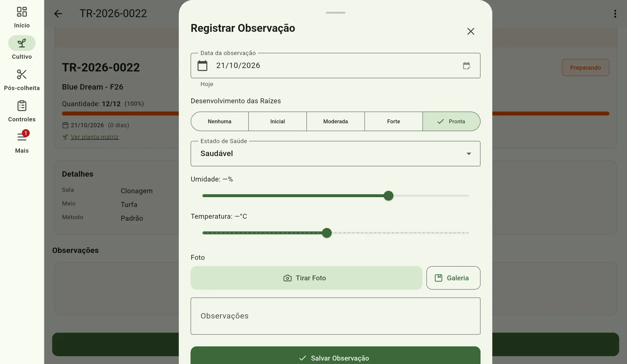Screen dimensions: 627x364
Task: Click the Clonagem room value
Action: [x=136, y=191]
